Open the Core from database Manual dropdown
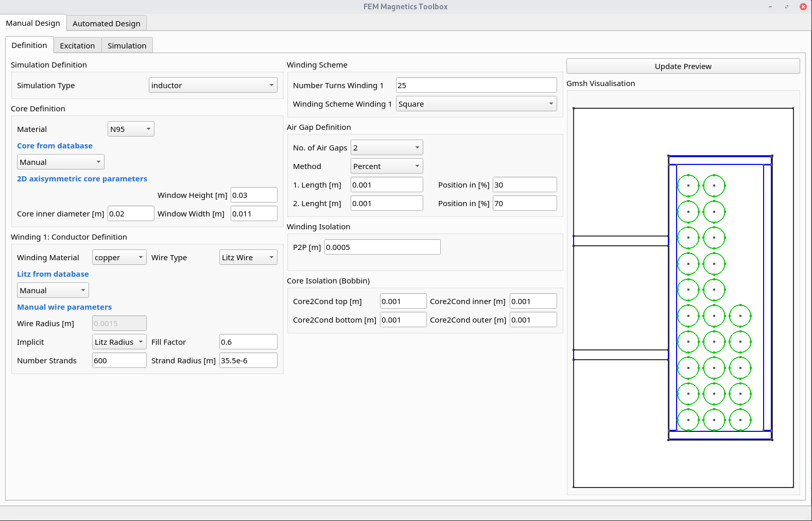This screenshot has height=521, width=812. (61, 162)
